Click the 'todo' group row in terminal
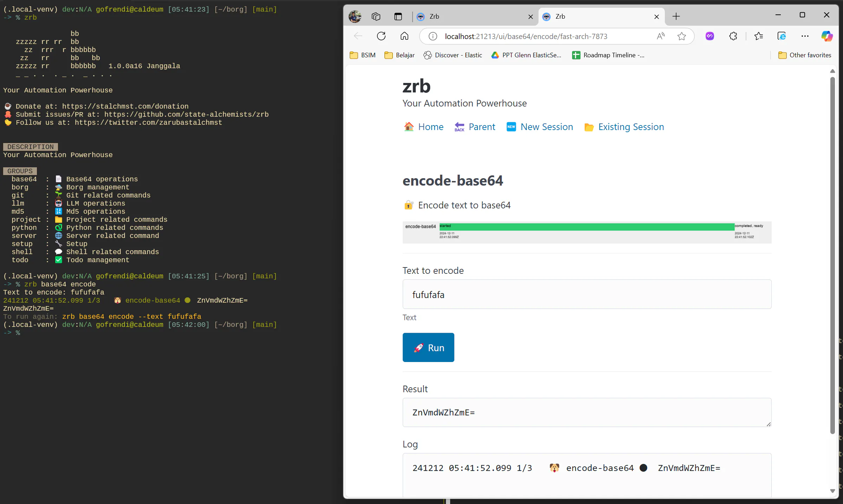This screenshot has width=843, height=504. [70, 260]
